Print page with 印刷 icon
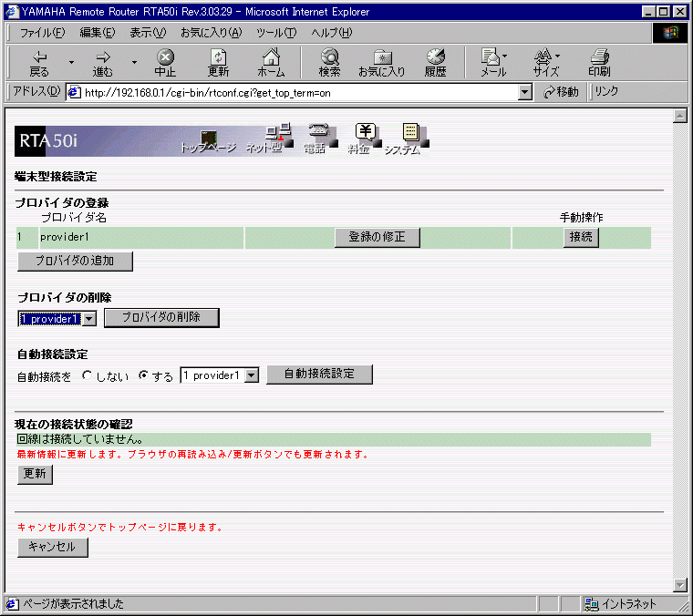 (x=599, y=63)
